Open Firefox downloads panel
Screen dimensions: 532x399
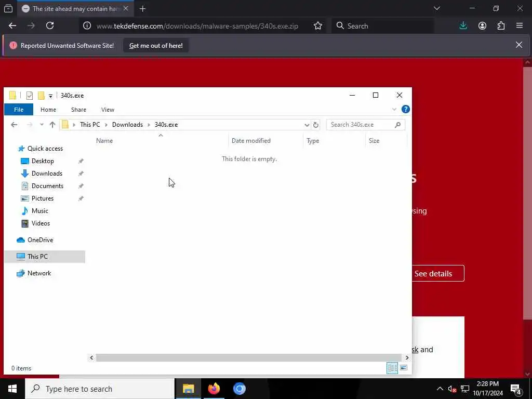(x=463, y=26)
